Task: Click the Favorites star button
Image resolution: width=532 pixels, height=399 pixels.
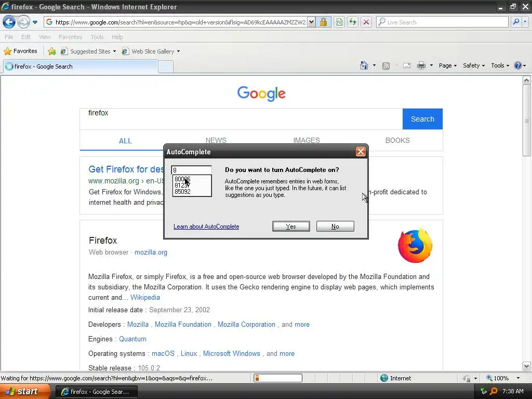Action: point(20,51)
